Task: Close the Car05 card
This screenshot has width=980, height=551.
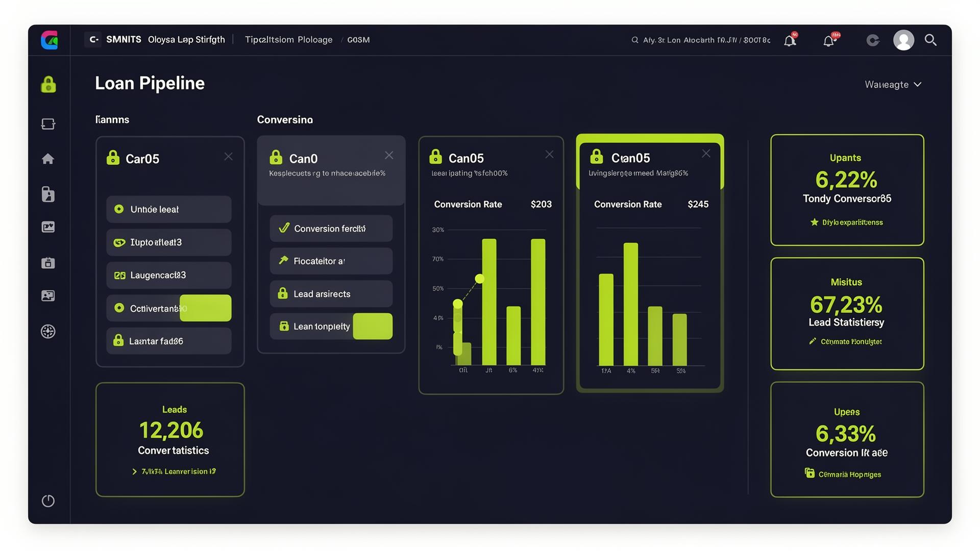Action: (x=228, y=157)
